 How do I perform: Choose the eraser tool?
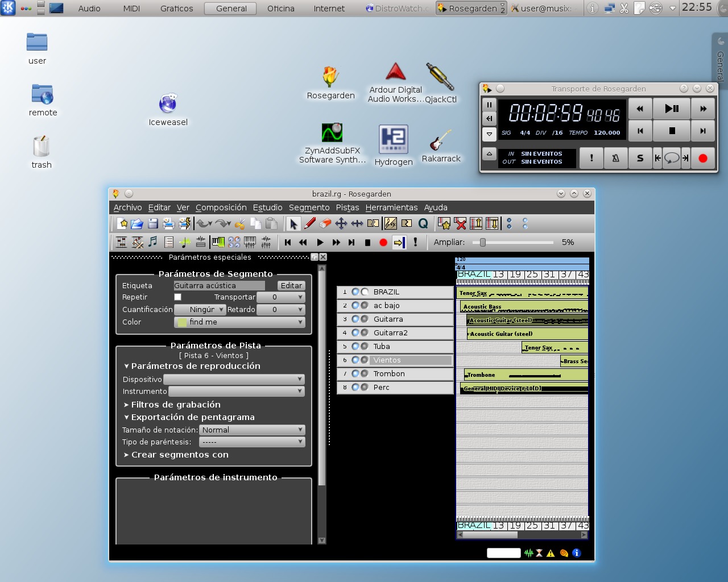325,224
